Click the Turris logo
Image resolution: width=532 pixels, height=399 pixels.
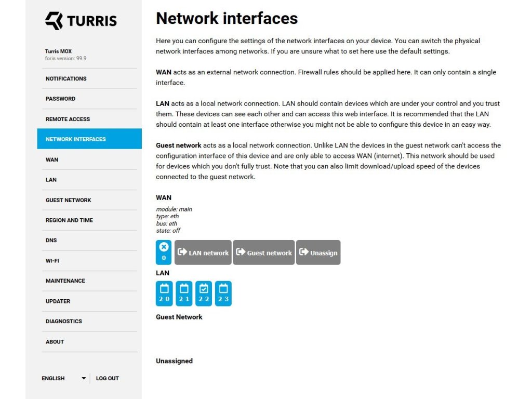click(81, 21)
